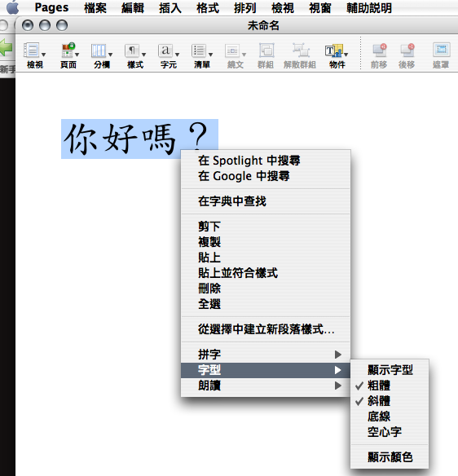The width and height of the screenshot is (458, 476).
Task: Toggle 空心字 outline in font submenu
Action: pyautogui.click(x=390, y=432)
